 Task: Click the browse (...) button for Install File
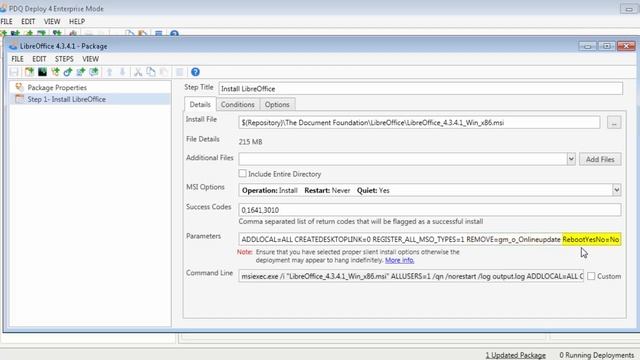coord(614,122)
